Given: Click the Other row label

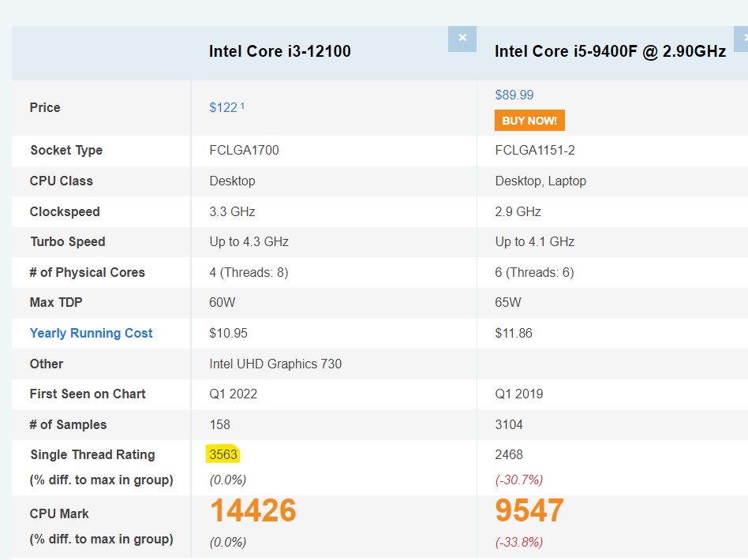Looking at the screenshot, I should pos(47,364).
